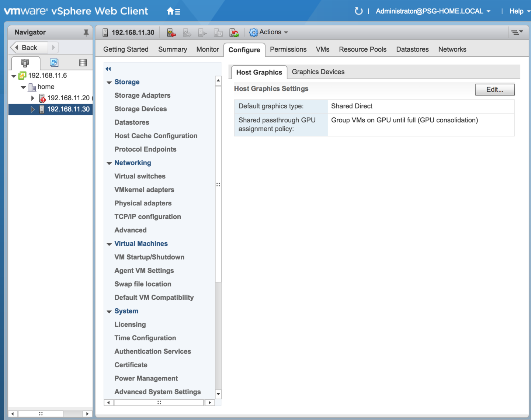Switch to the Graphics Devices tab
Image resolution: width=531 pixels, height=420 pixels.
click(317, 72)
